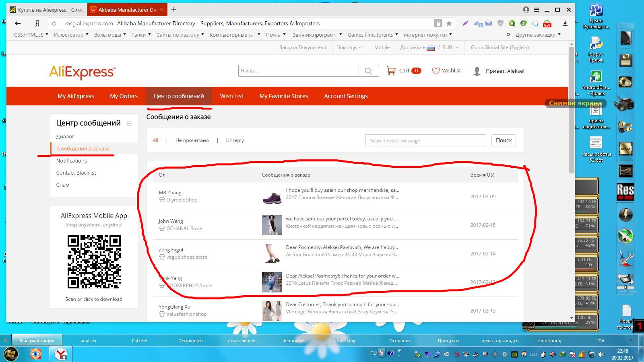This screenshot has height=362, width=644.
Task: Open the Contact Blacklist sidebar link
Action: click(76, 173)
